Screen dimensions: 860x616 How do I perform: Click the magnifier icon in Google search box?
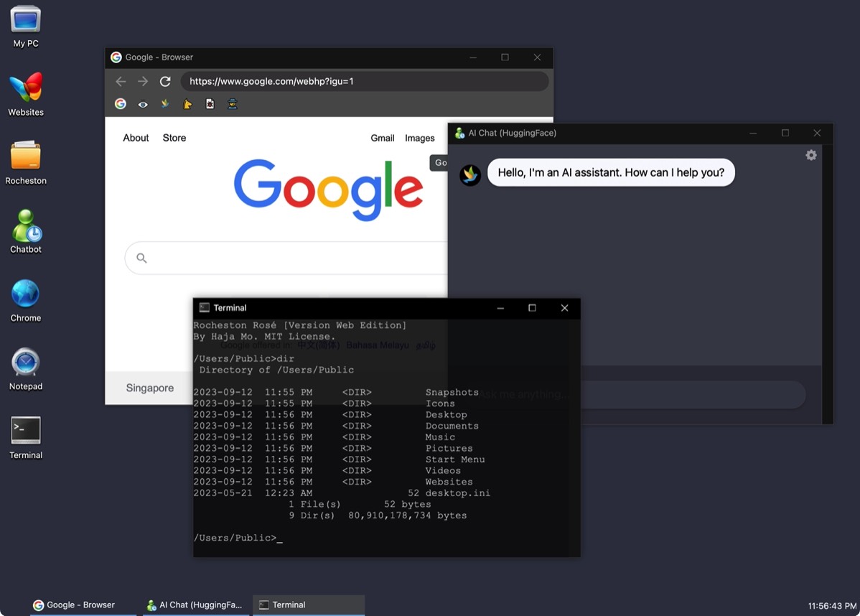pos(141,258)
